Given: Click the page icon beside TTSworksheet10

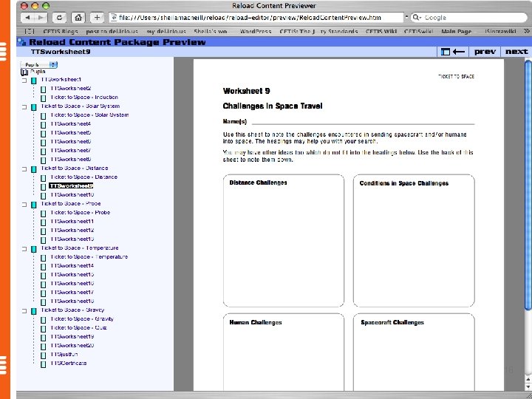Looking at the screenshot, I should 43,196.
